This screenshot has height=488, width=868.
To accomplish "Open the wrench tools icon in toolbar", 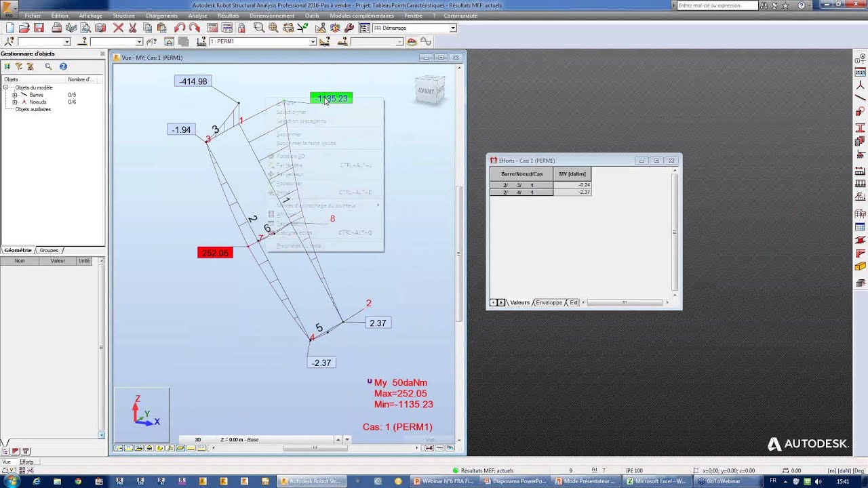I will click(x=349, y=28).
